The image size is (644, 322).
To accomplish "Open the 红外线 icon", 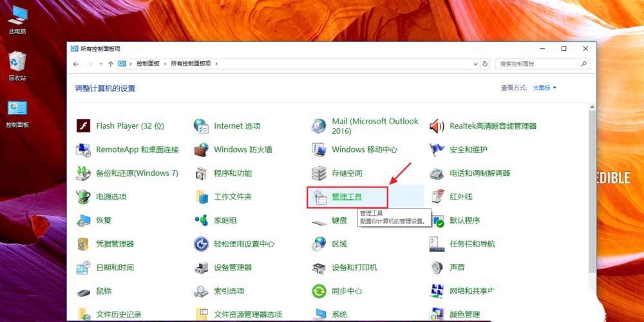I will (437, 196).
